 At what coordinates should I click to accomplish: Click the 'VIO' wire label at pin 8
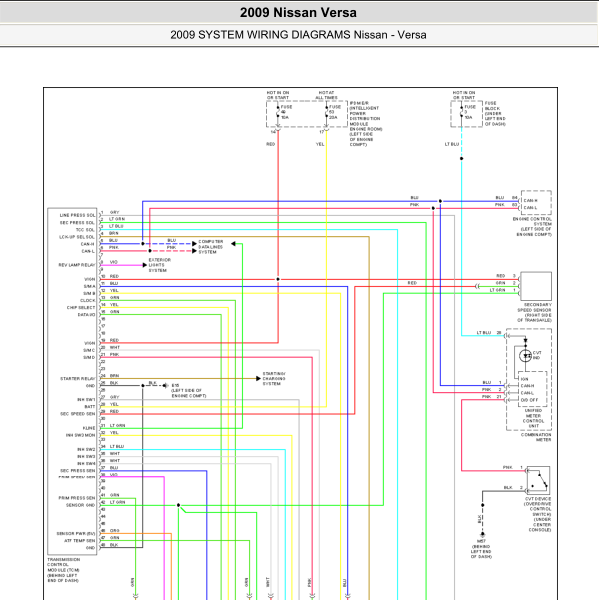click(114, 262)
